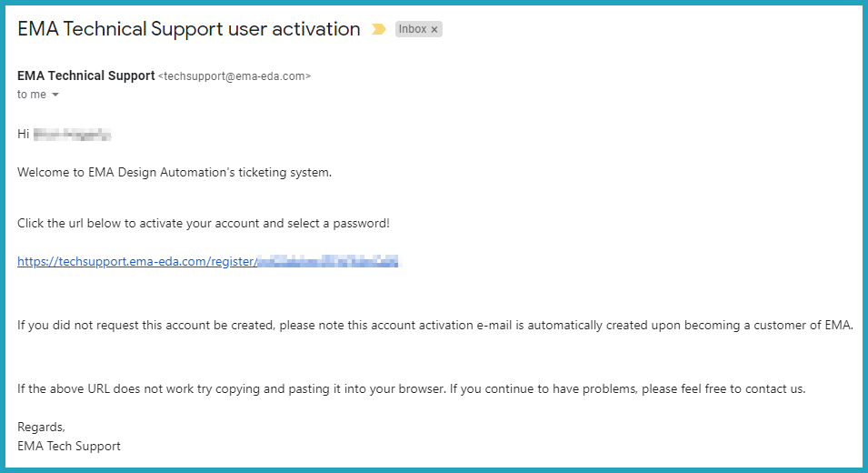Image resolution: width=868 pixels, height=473 pixels.
Task: Click the Inbox label tag
Action: [412, 29]
